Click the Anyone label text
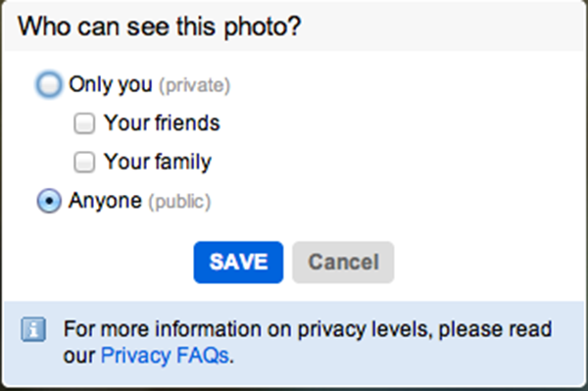 pos(106,201)
